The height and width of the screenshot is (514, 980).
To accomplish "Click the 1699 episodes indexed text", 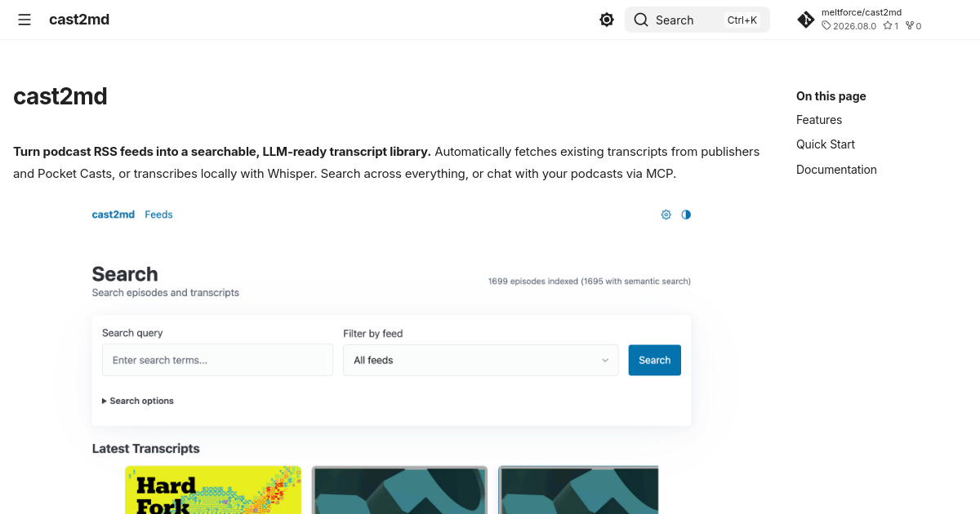I will (x=590, y=281).
